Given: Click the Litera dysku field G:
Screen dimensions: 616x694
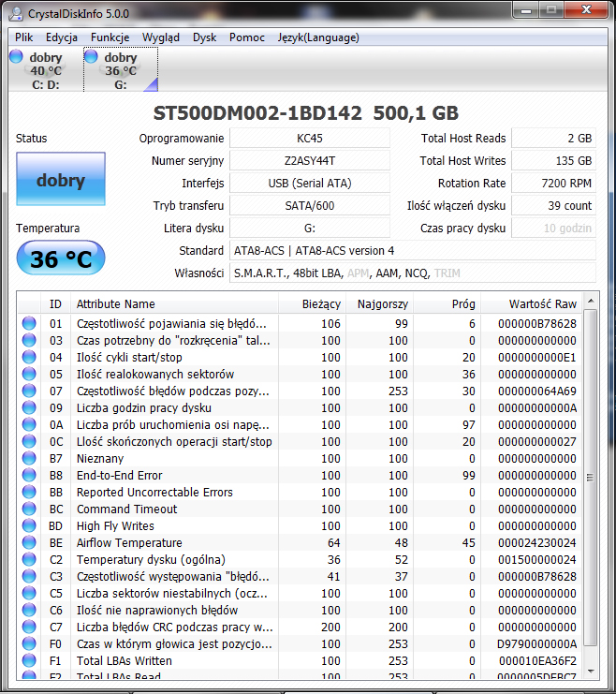Looking at the screenshot, I should [x=310, y=229].
